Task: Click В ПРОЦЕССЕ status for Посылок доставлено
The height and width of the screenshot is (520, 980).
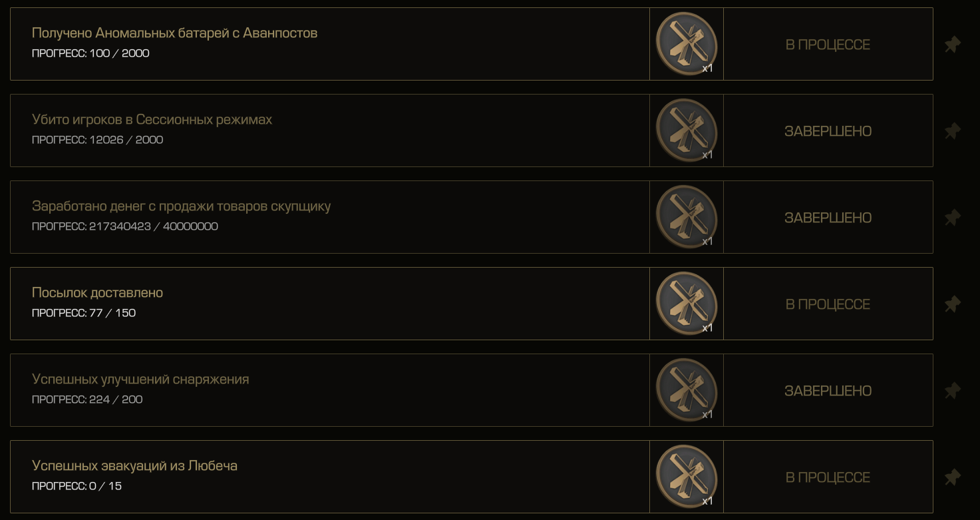Action: tap(828, 304)
